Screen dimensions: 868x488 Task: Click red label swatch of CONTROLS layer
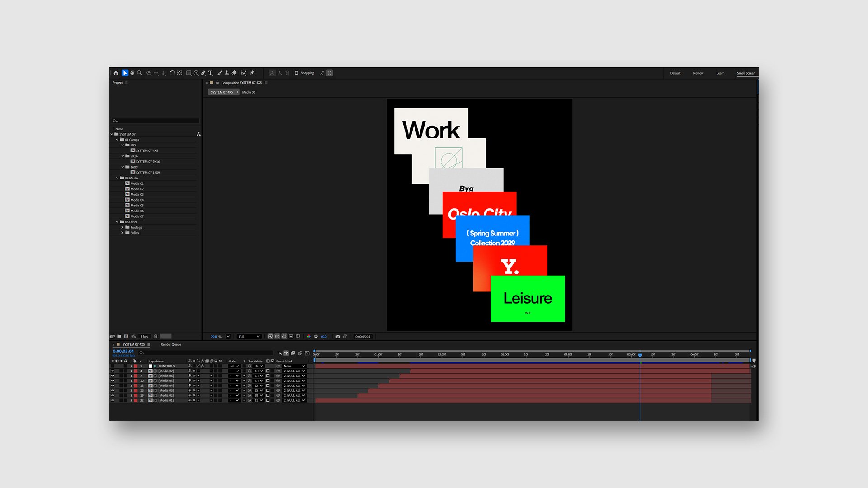(136, 366)
